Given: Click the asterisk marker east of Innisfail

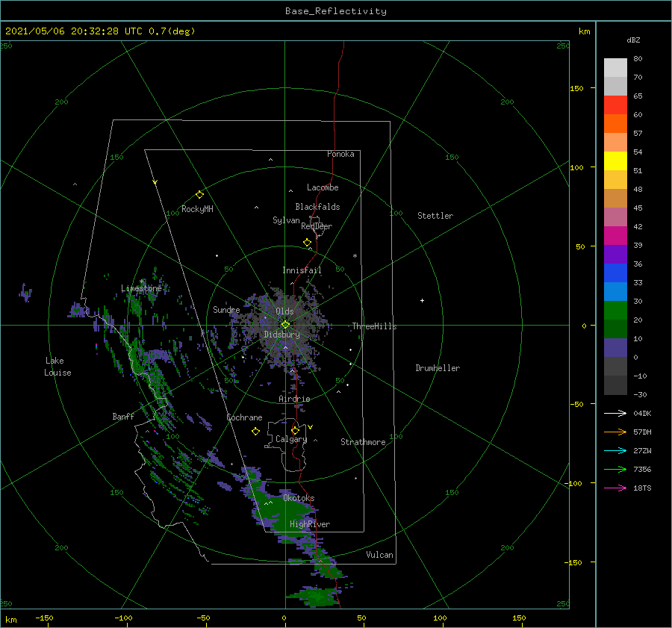Looking at the screenshot, I should click(x=355, y=256).
